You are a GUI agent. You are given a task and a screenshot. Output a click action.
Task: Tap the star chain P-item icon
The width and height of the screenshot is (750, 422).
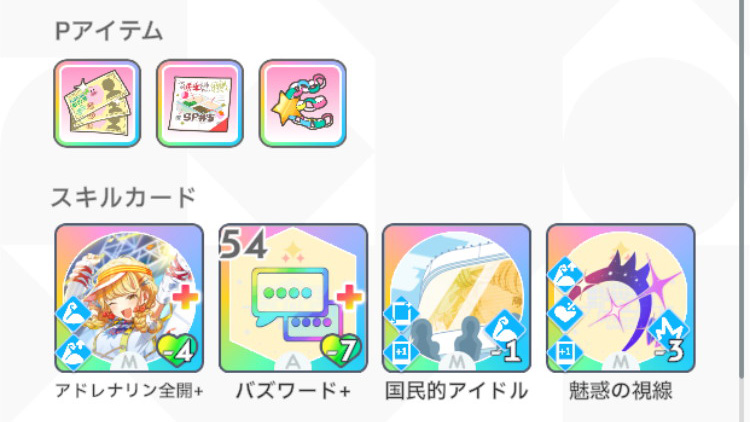click(x=303, y=103)
